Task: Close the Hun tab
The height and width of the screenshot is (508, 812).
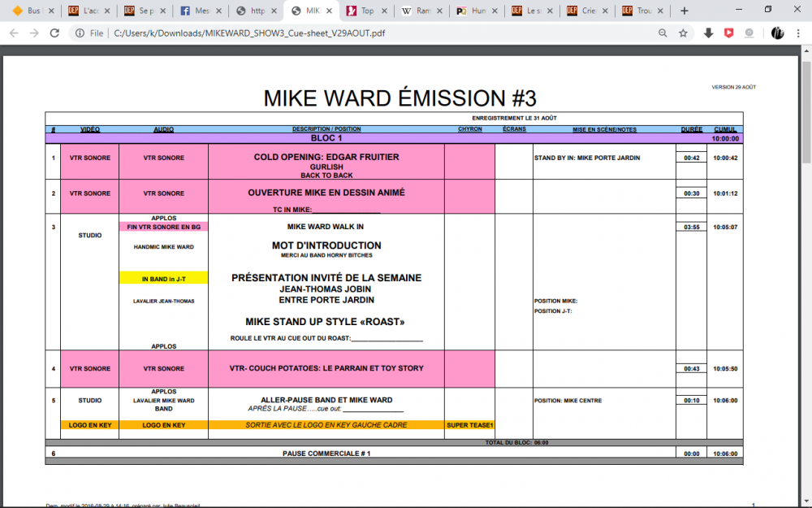Action: pyautogui.click(x=493, y=11)
